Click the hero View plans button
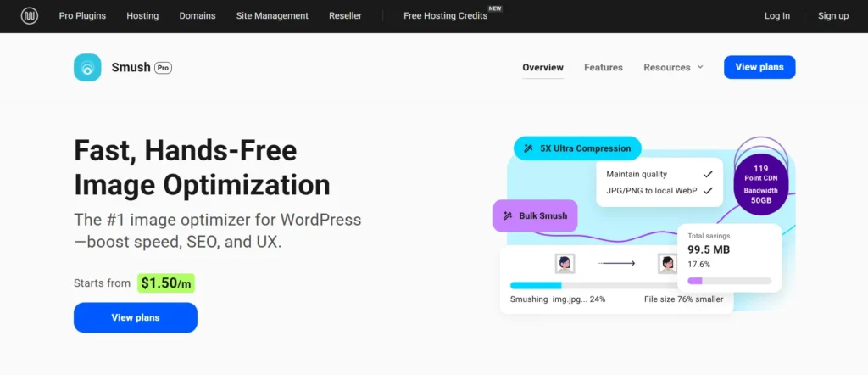Viewport: 868px width, 375px height. point(136,317)
